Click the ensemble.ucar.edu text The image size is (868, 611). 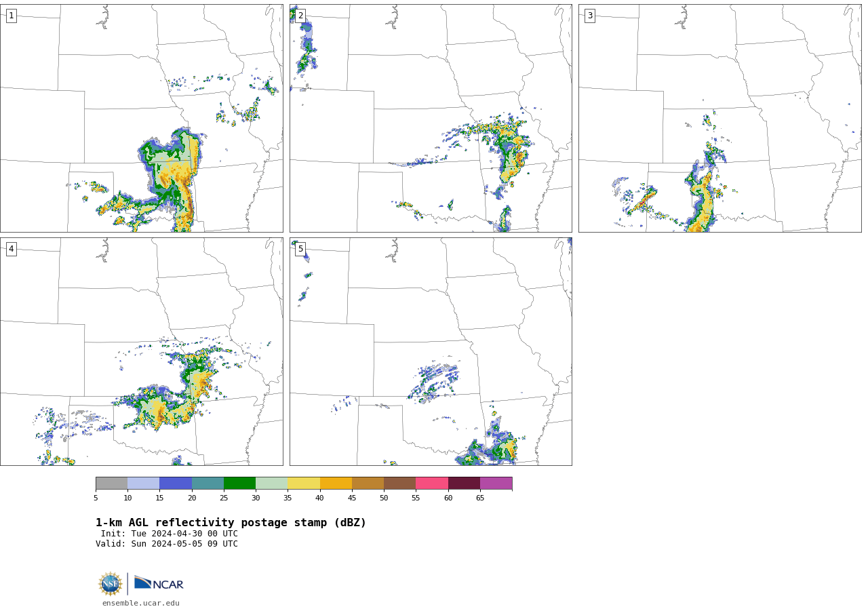(x=141, y=603)
